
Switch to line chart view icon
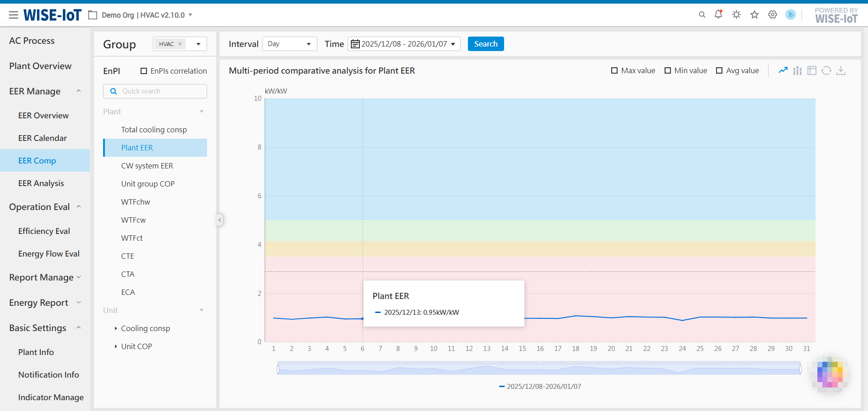783,70
